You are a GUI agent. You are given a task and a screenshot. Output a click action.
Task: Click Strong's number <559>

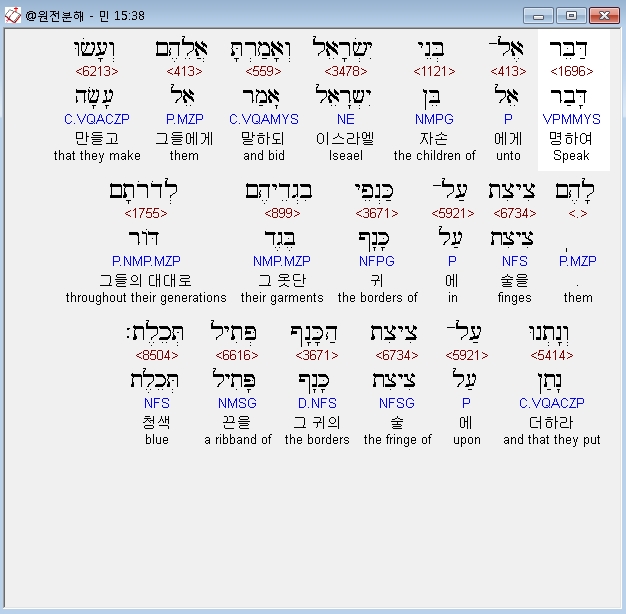pos(263,71)
